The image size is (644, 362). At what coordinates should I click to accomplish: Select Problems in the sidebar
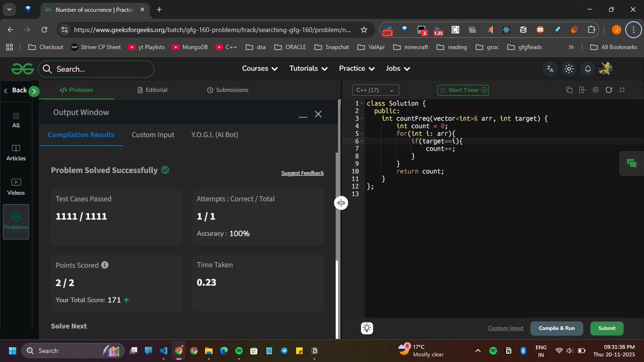point(16,222)
